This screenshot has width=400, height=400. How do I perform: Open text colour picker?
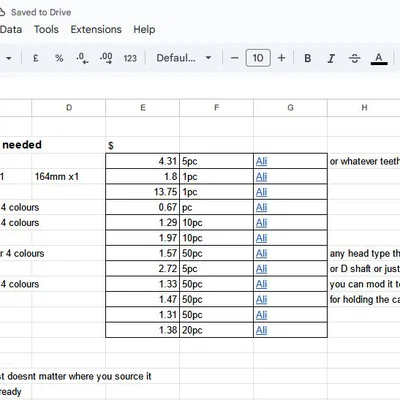(x=379, y=59)
